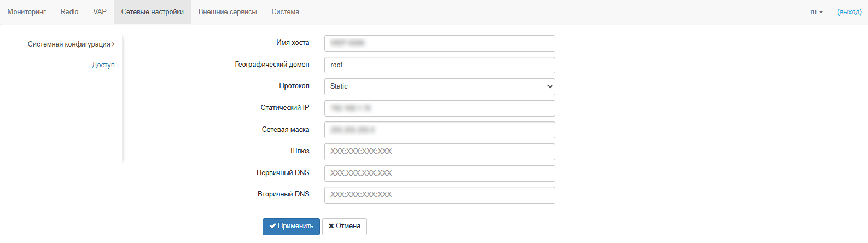Expand the Протокол dropdown
Screen dimensions: 868x243
(x=439, y=86)
